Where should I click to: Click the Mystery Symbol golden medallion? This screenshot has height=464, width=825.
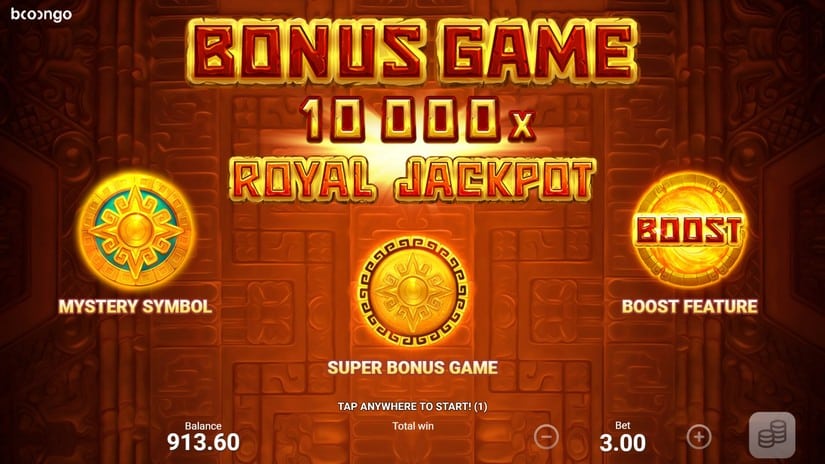[136, 231]
